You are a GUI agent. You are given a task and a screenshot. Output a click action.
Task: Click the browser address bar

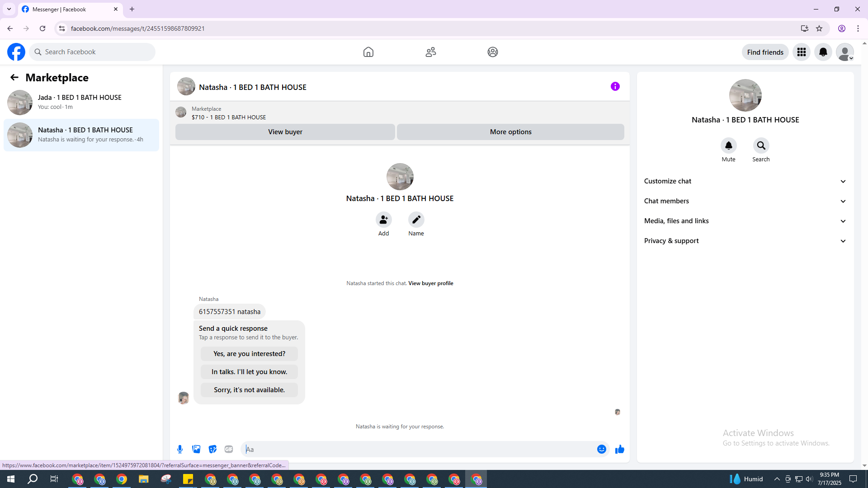pyautogui.click(x=429, y=28)
